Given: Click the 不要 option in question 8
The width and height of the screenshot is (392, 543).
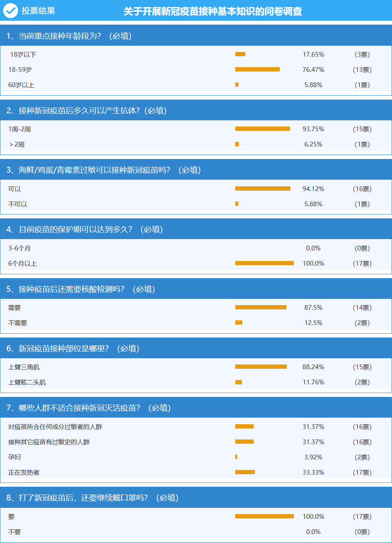Looking at the screenshot, I should pos(14,532).
